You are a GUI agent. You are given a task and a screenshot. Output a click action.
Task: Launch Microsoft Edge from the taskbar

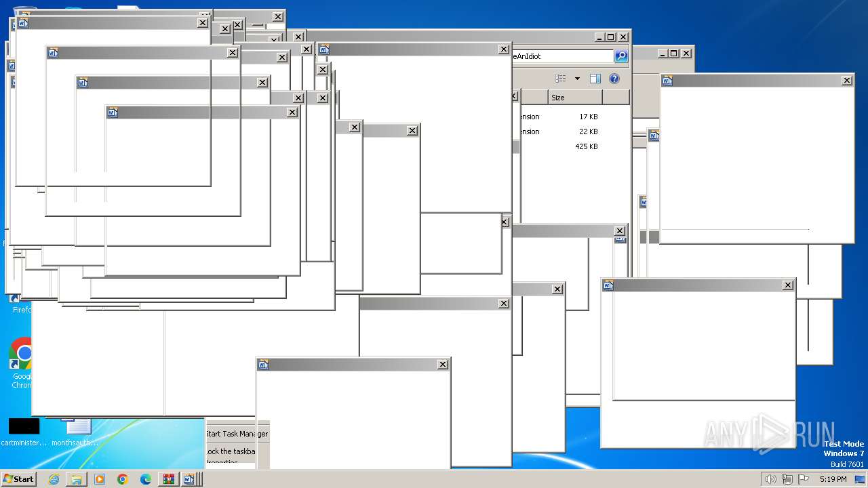tap(146, 479)
